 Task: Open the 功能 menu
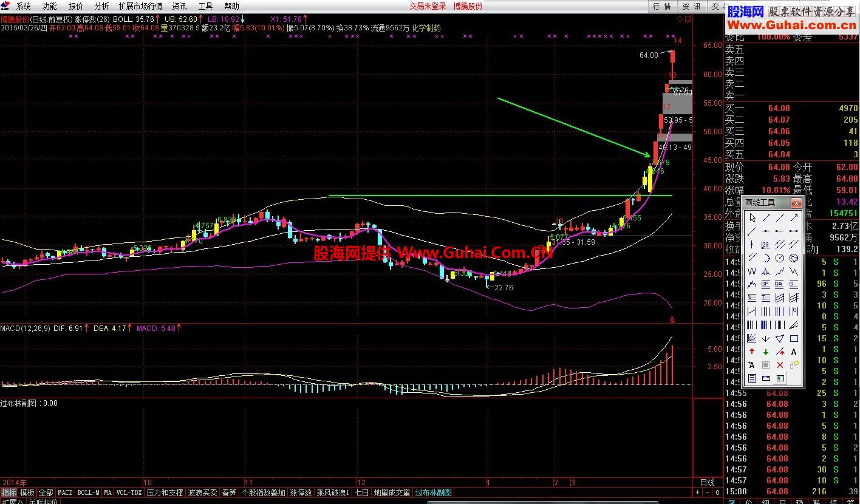pyautogui.click(x=49, y=6)
